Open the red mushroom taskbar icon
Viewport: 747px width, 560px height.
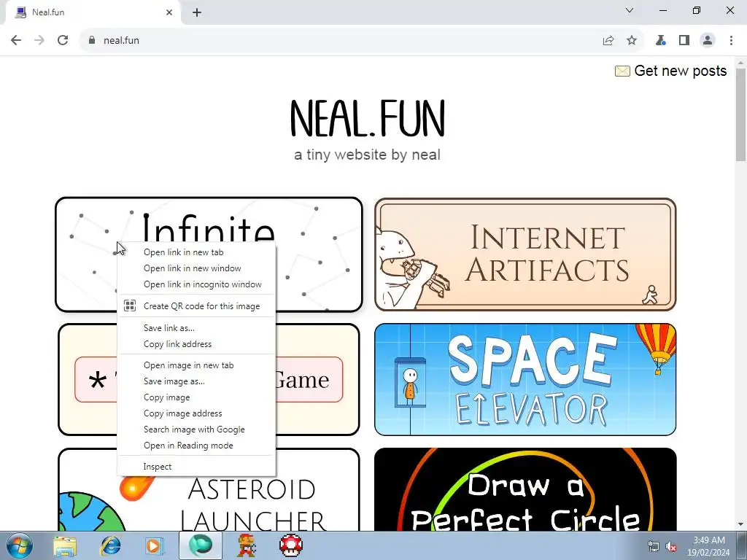(291, 545)
